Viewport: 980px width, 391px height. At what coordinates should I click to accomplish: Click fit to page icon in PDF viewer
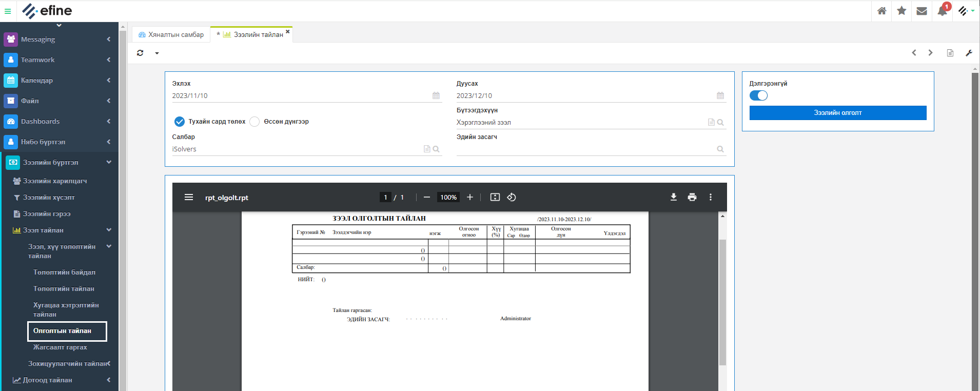click(x=495, y=197)
